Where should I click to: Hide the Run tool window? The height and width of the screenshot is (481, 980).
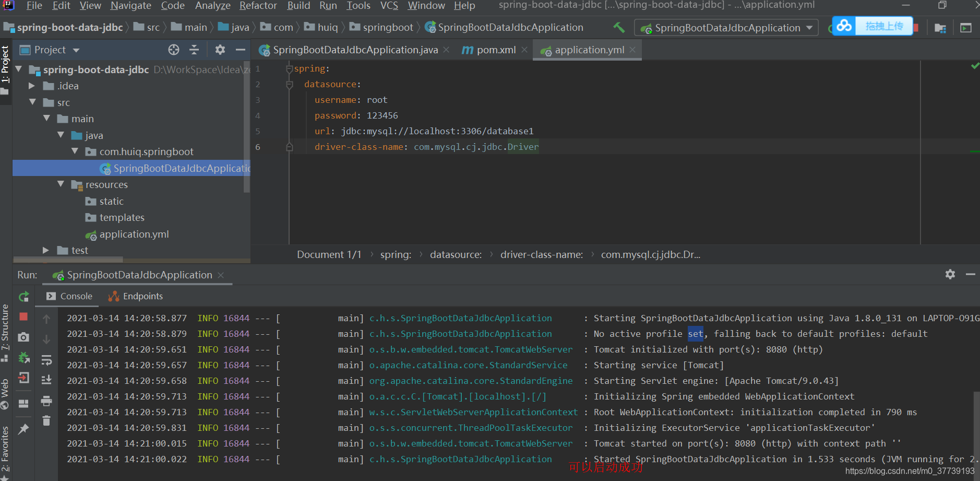[x=971, y=274]
